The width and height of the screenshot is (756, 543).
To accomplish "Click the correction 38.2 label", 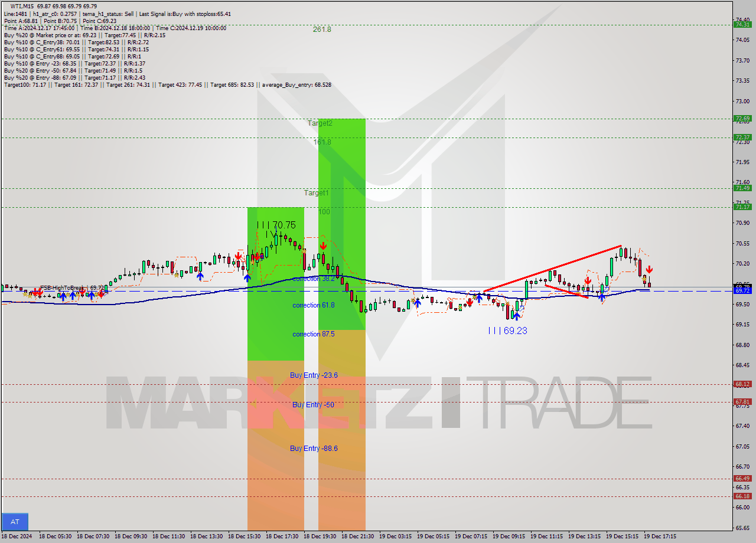I will [314, 279].
